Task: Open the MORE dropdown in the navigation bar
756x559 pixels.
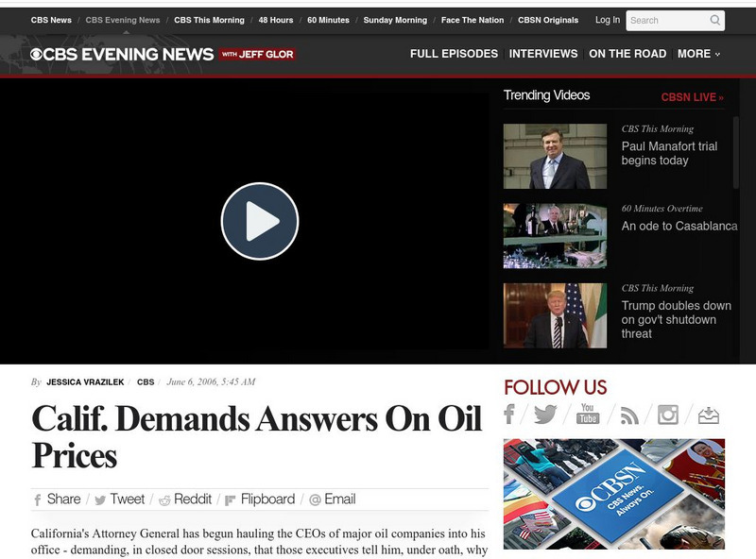Action: [699, 54]
